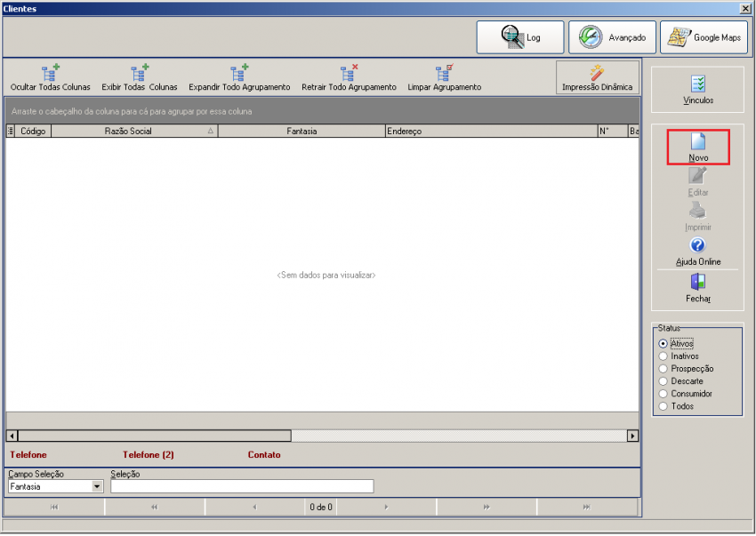Screen dimensions: 756x536
Task: Open Ajuda Online help
Action: point(698,251)
